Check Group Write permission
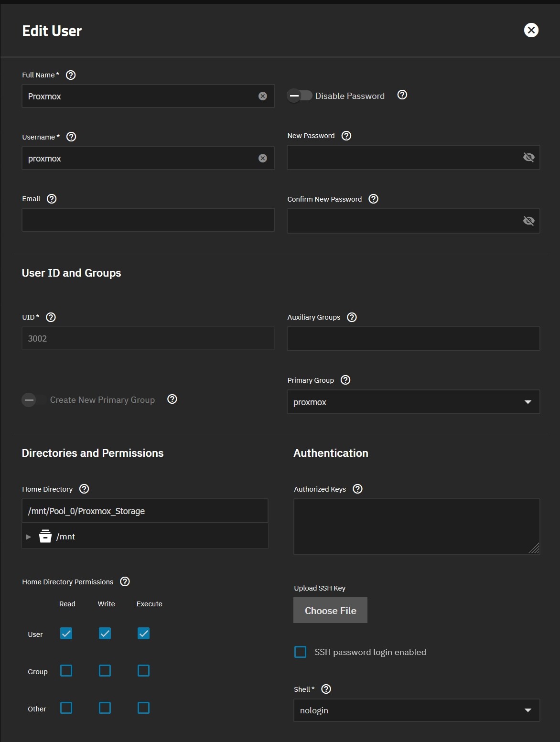The height and width of the screenshot is (742, 560). tap(105, 671)
